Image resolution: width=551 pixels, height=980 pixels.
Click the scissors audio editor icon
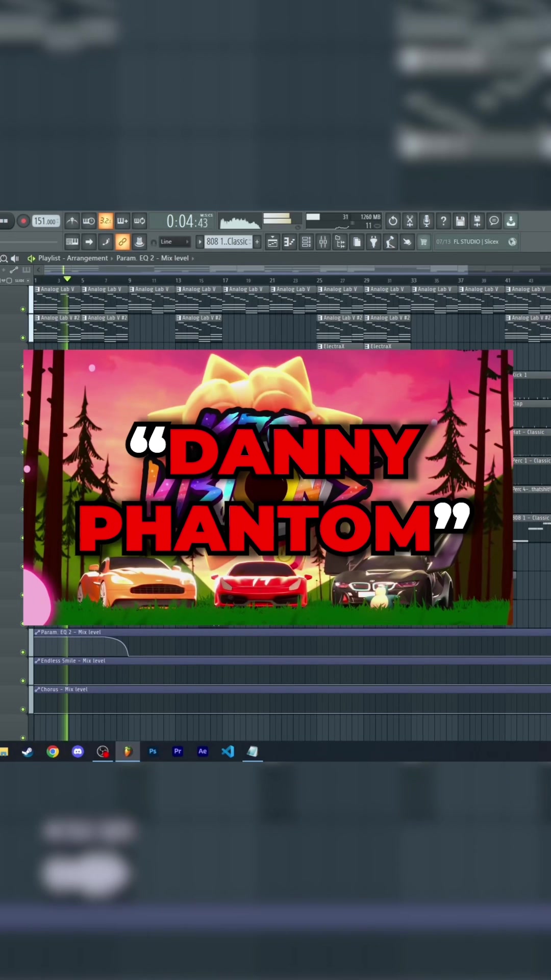tap(410, 221)
